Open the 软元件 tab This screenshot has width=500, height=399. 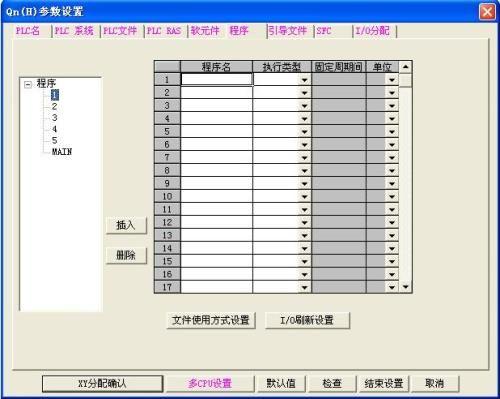pos(205,31)
